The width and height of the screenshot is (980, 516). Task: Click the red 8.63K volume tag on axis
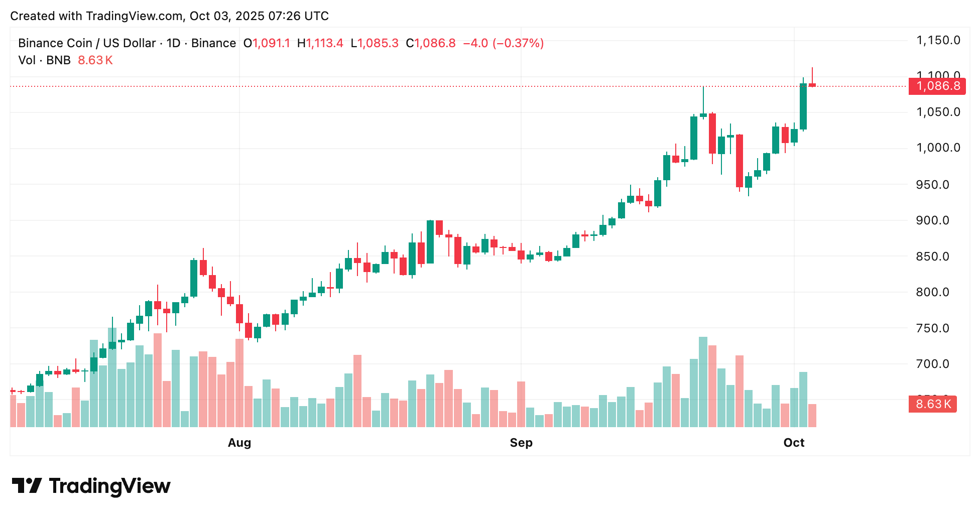coord(932,404)
